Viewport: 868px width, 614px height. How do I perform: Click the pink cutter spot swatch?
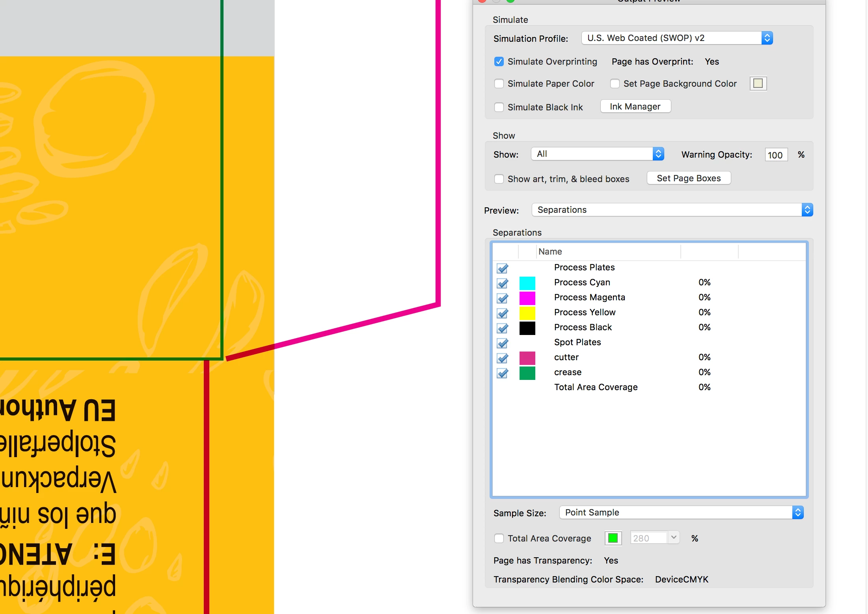[527, 358]
